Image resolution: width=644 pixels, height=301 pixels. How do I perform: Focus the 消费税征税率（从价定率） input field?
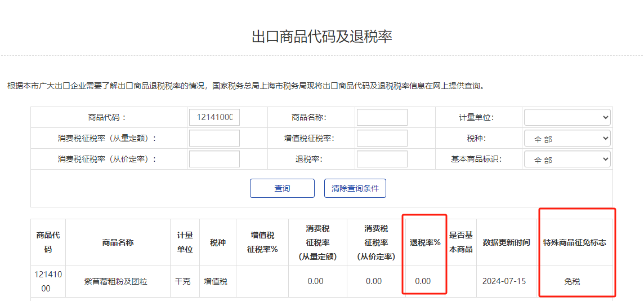coord(214,160)
